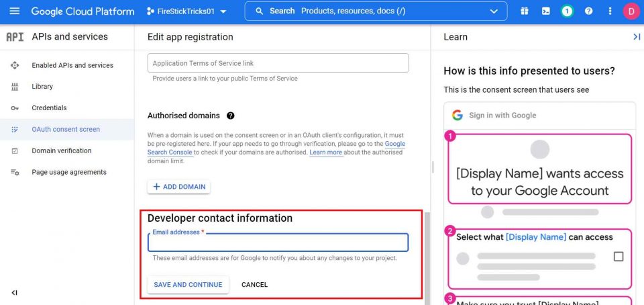The height and width of the screenshot is (305, 644).
Task: Select OAuth consent screen
Action: click(x=66, y=129)
